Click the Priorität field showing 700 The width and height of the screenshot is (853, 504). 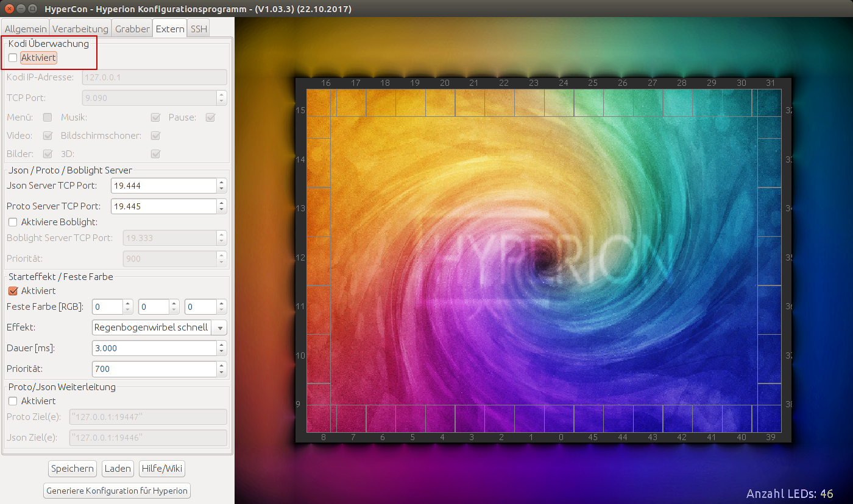pyautogui.click(x=154, y=369)
